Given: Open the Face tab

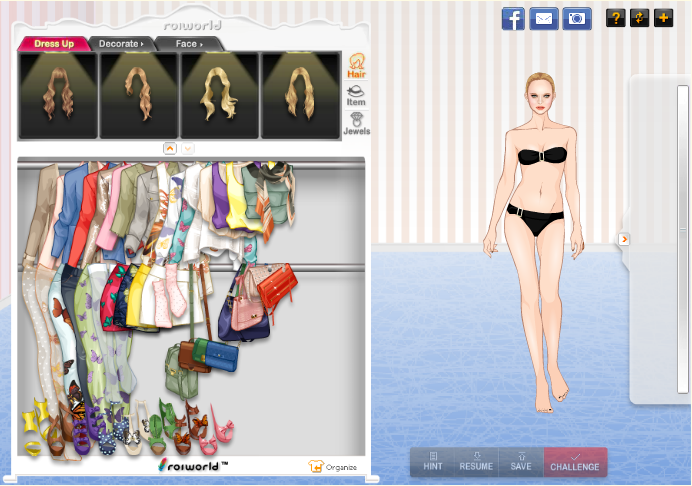Looking at the screenshot, I should tap(188, 44).
